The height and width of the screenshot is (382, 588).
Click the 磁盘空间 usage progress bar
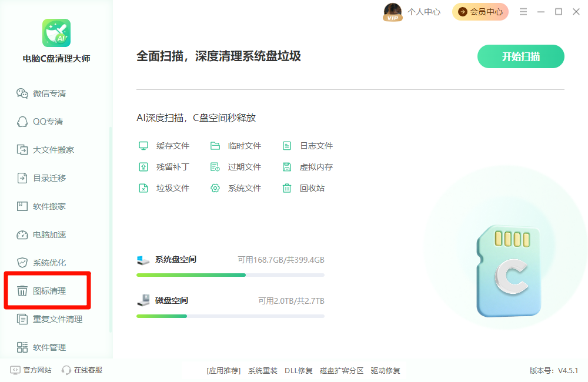230,316
